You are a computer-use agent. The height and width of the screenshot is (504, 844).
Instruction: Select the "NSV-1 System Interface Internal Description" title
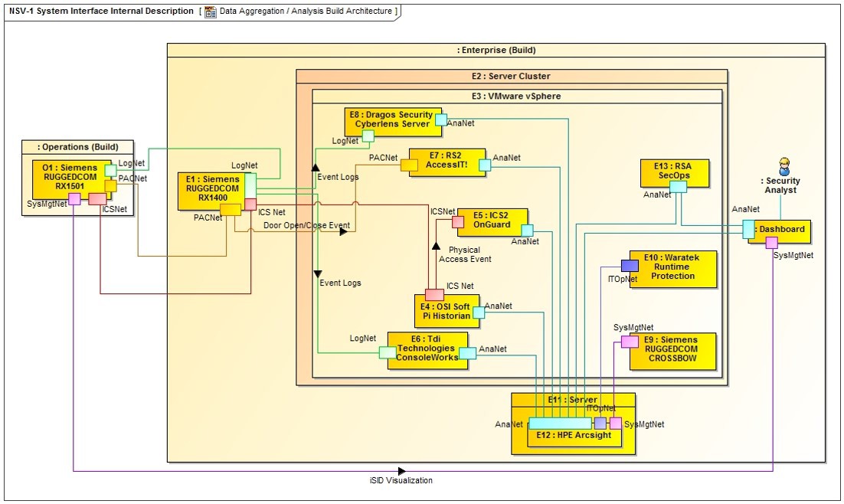click(101, 11)
